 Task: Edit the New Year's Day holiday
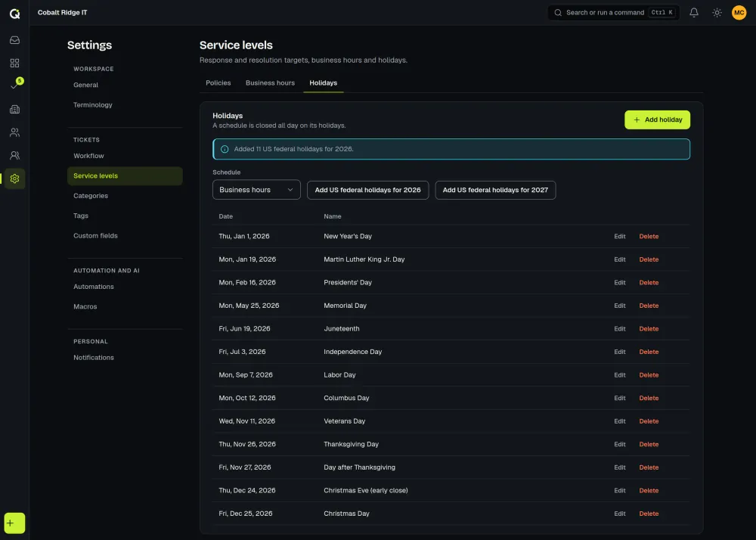[620, 236]
